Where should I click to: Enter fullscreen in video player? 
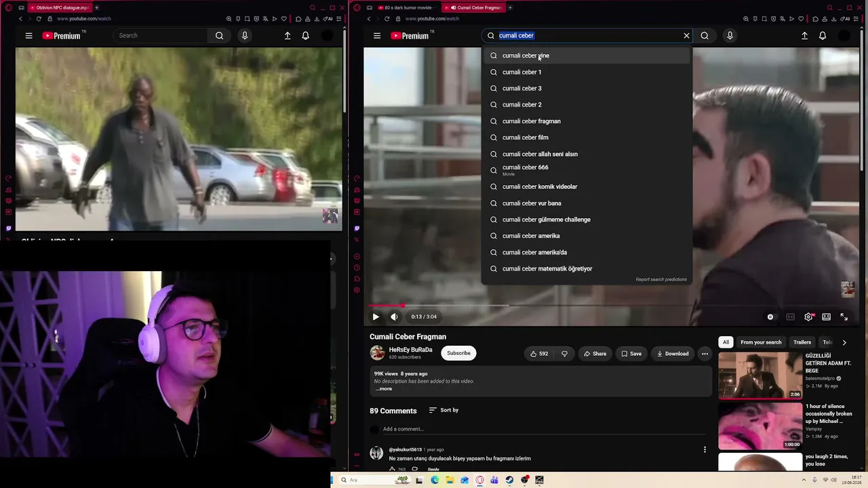tap(844, 317)
